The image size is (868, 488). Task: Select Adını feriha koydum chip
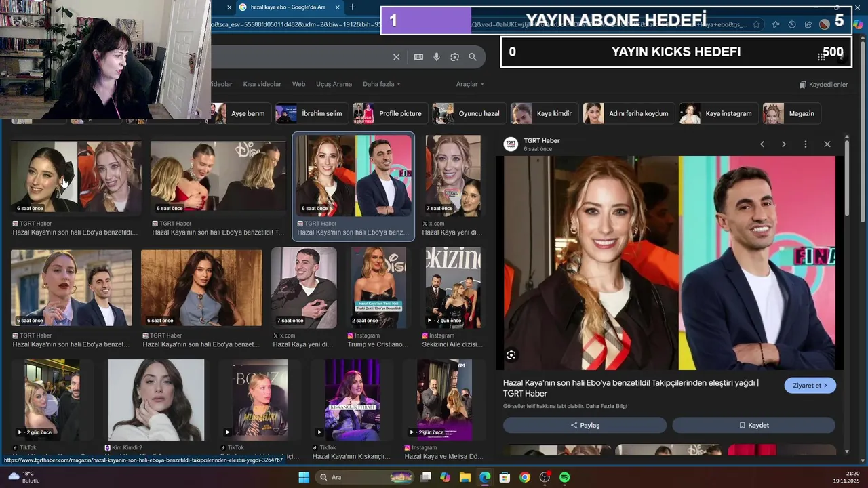(x=629, y=113)
